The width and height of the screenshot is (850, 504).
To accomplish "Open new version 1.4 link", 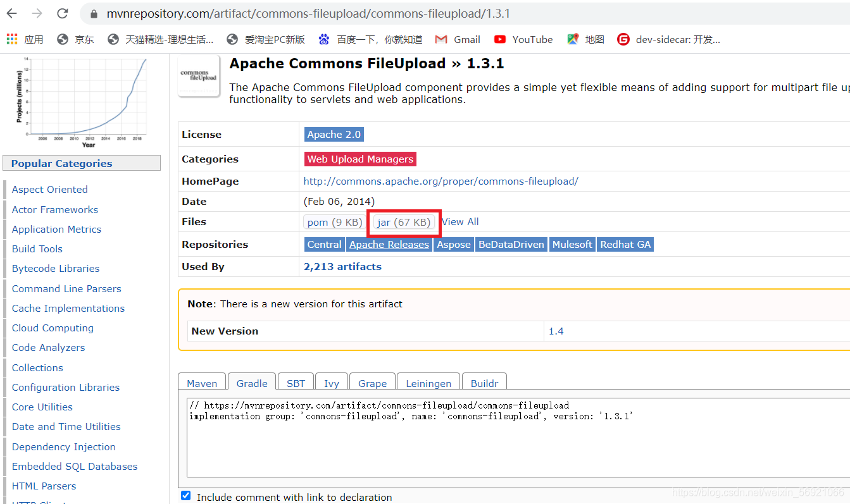I will coord(556,331).
